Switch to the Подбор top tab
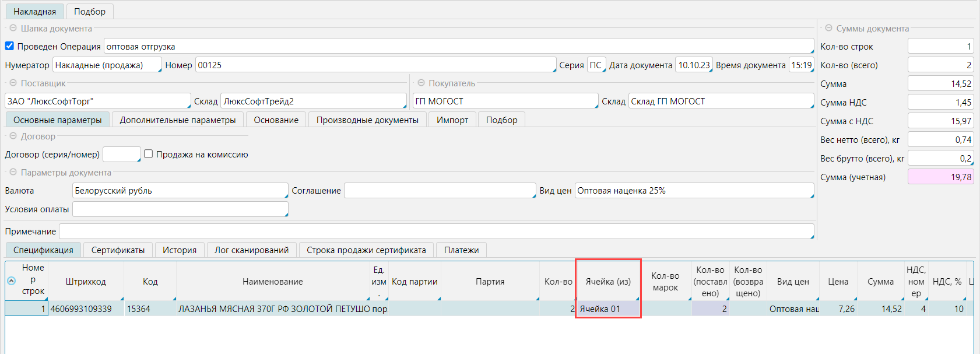This screenshot has height=354, width=980. click(90, 11)
